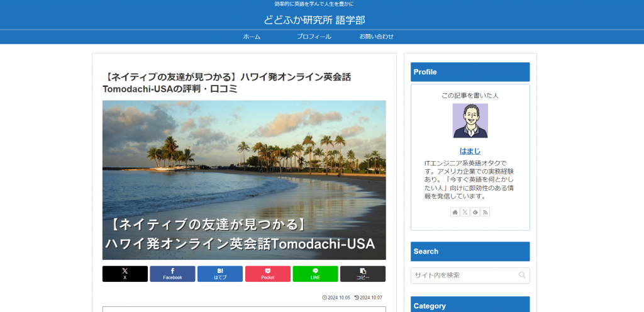Click the updated date 2024.10.07

pos(369,298)
